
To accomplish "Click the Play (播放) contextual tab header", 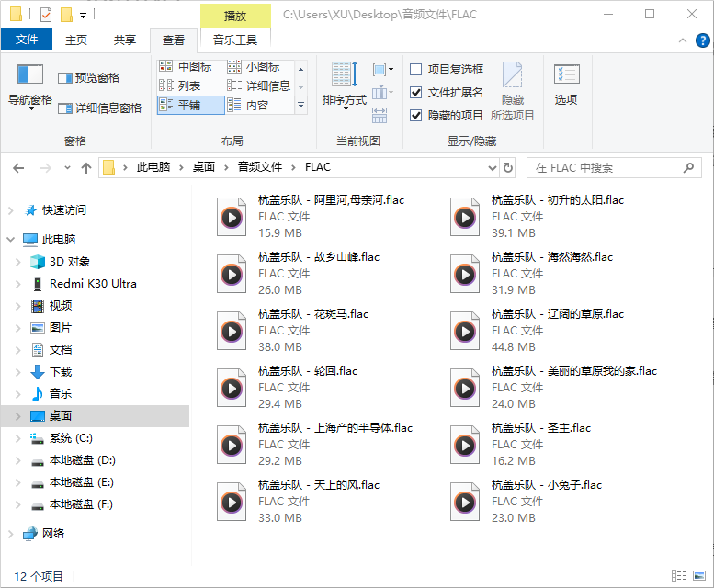I will (235, 16).
